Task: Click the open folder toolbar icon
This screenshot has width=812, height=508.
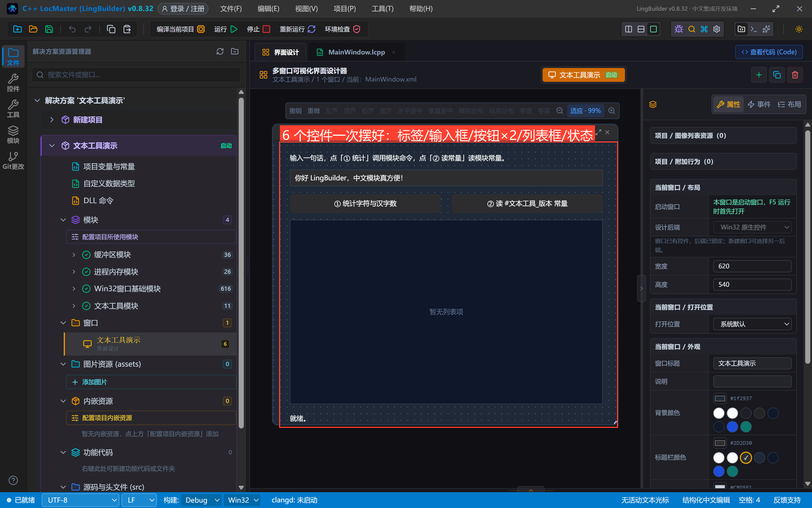Action: point(33,29)
